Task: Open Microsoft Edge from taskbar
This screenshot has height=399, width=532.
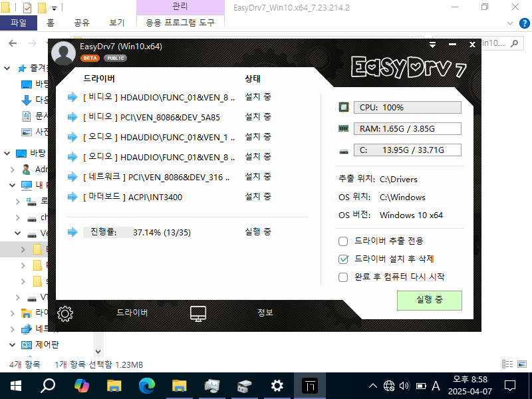Action: 146,386
